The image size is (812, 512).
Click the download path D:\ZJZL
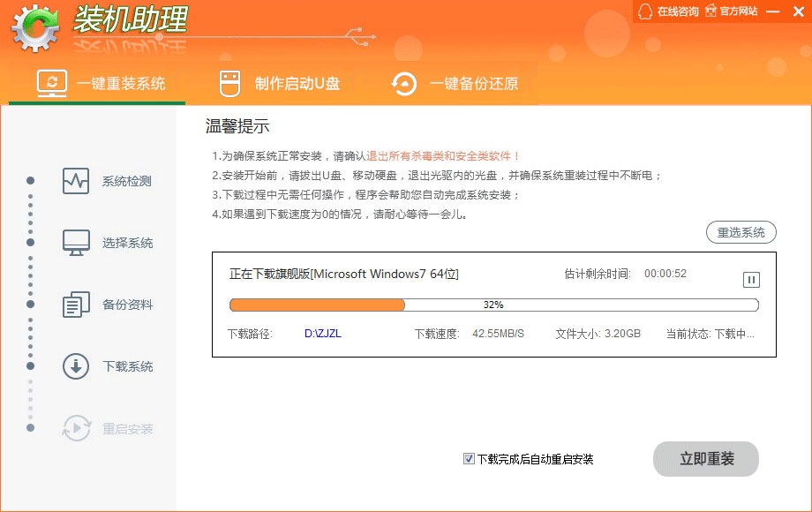click(322, 334)
